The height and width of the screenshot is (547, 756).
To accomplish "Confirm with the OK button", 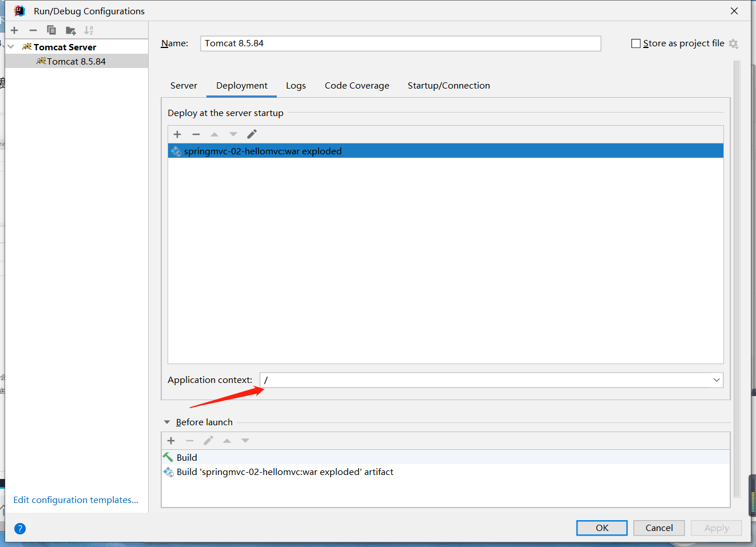I will pyautogui.click(x=602, y=528).
